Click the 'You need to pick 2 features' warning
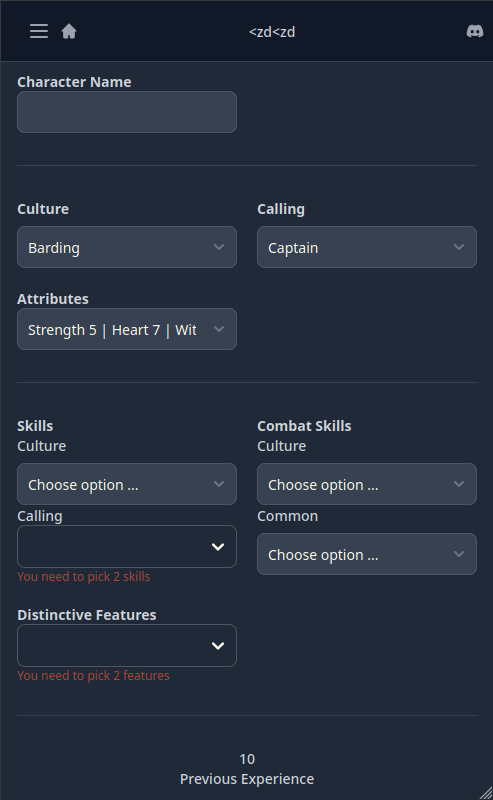The width and height of the screenshot is (493, 800). pos(93,676)
